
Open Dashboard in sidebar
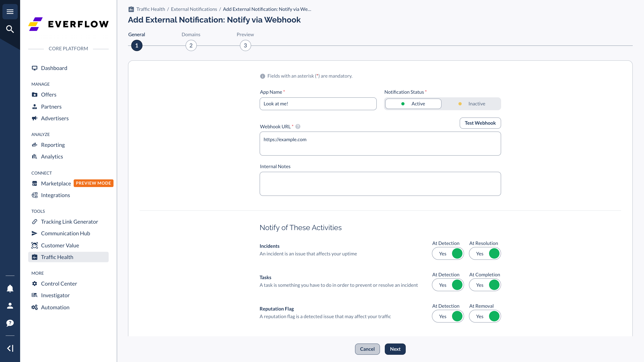coord(54,68)
